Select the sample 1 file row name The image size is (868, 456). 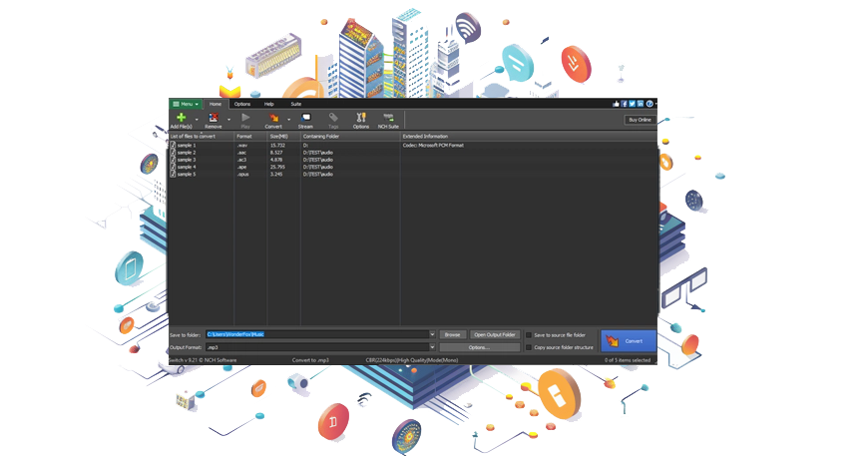[x=187, y=145]
